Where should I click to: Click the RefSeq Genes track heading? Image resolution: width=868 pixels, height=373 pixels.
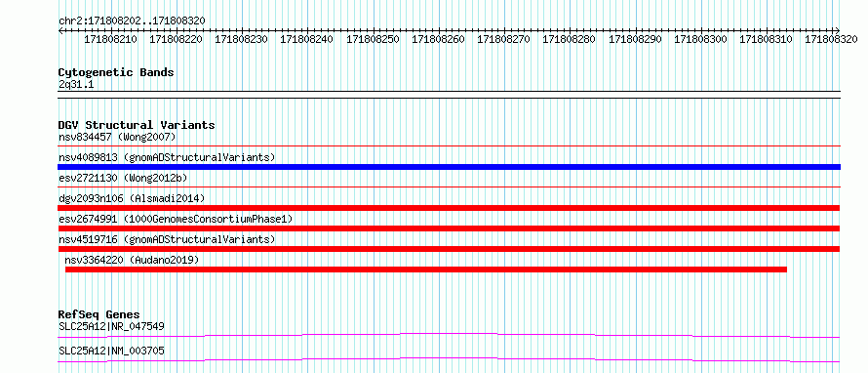click(99, 314)
